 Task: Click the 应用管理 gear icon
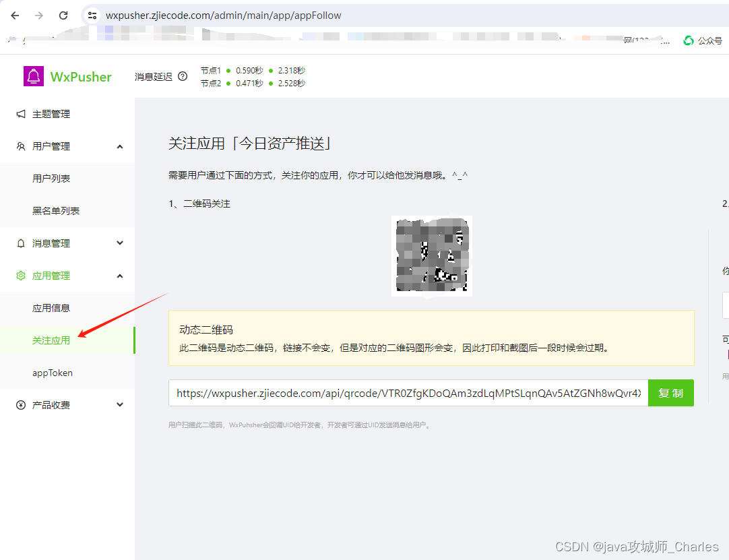tap(21, 276)
